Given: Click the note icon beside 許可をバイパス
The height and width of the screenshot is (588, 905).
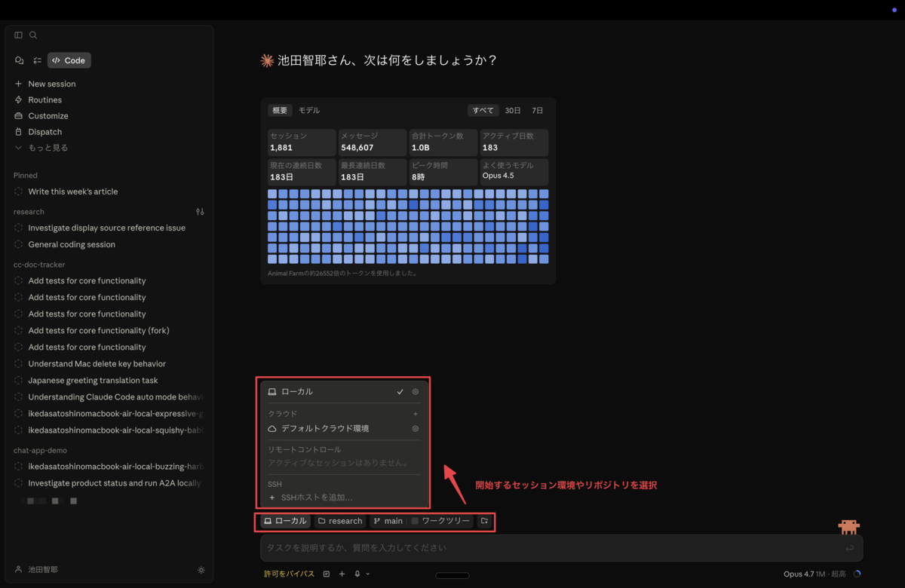Looking at the screenshot, I should click(x=327, y=574).
